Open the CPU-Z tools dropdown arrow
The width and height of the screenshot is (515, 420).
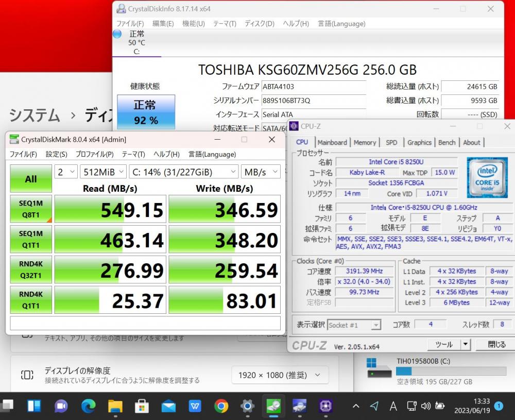(465, 344)
